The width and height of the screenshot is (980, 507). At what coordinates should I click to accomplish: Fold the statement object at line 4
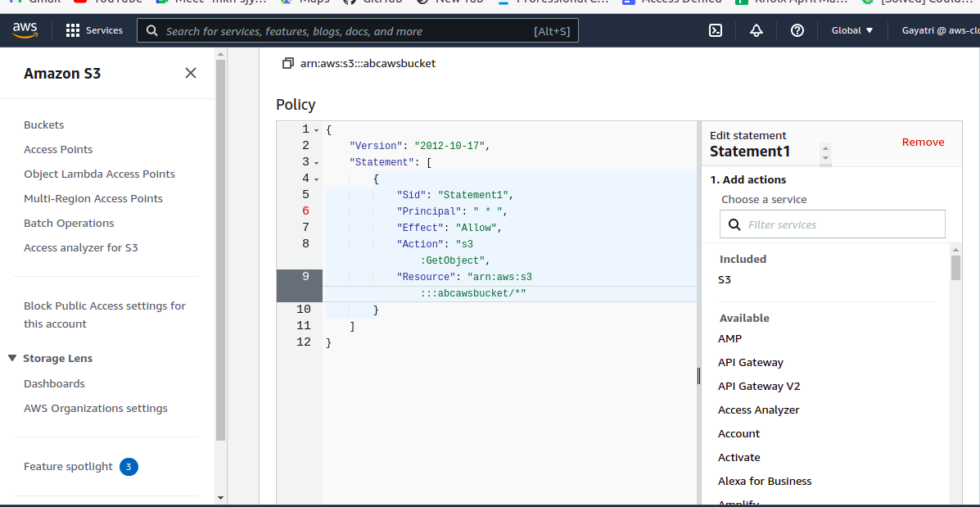pyautogui.click(x=316, y=179)
